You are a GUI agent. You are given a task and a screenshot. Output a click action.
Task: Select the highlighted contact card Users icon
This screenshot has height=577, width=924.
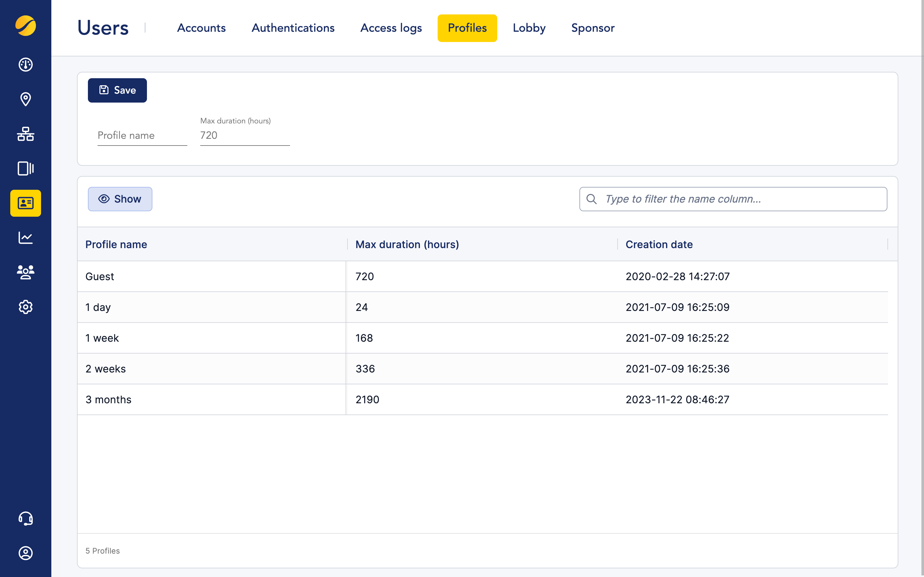click(x=25, y=204)
